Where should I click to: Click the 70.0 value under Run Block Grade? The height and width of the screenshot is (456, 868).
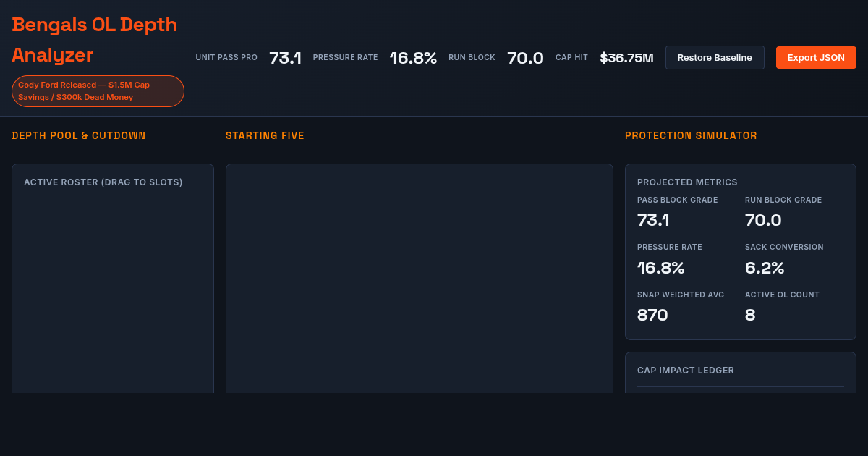pos(763,220)
